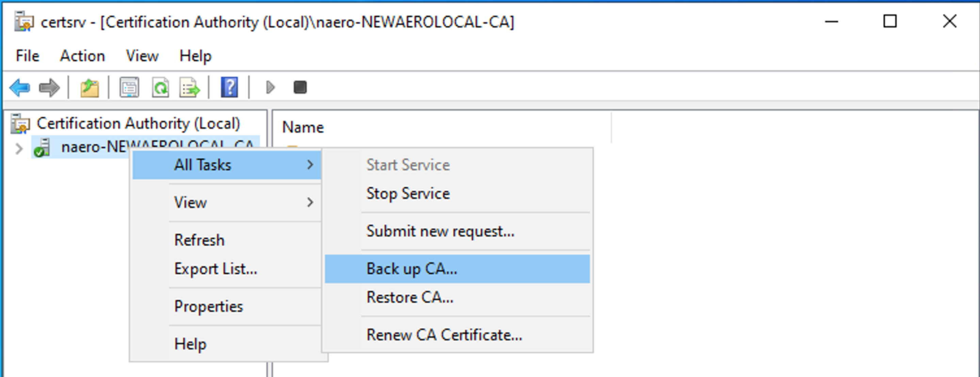The width and height of the screenshot is (980, 377).
Task: Select Back up CA... option
Action: [x=412, y=269]
